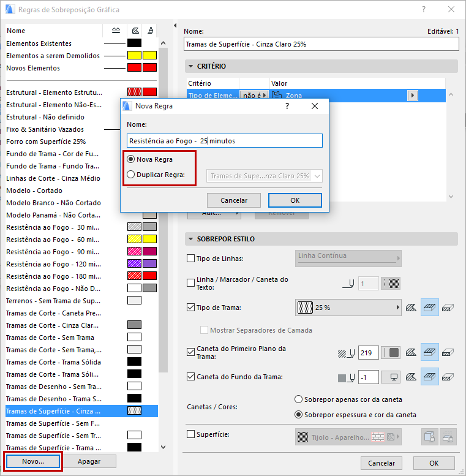The width and height of the screenshot is (466, 476).
Task: Click the foreground pen 219 color swatch
Action: click(x=391, y=352)
